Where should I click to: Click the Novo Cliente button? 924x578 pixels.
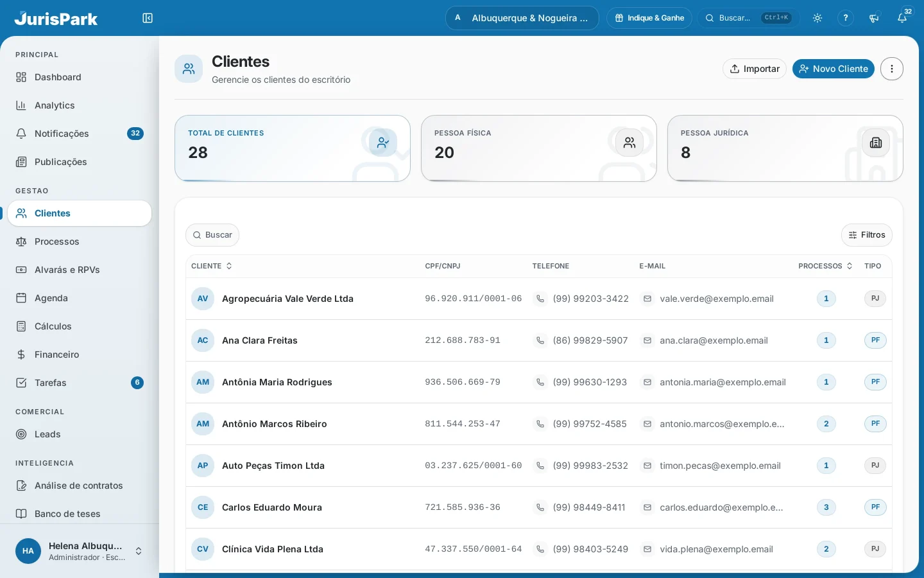point(834,69)
